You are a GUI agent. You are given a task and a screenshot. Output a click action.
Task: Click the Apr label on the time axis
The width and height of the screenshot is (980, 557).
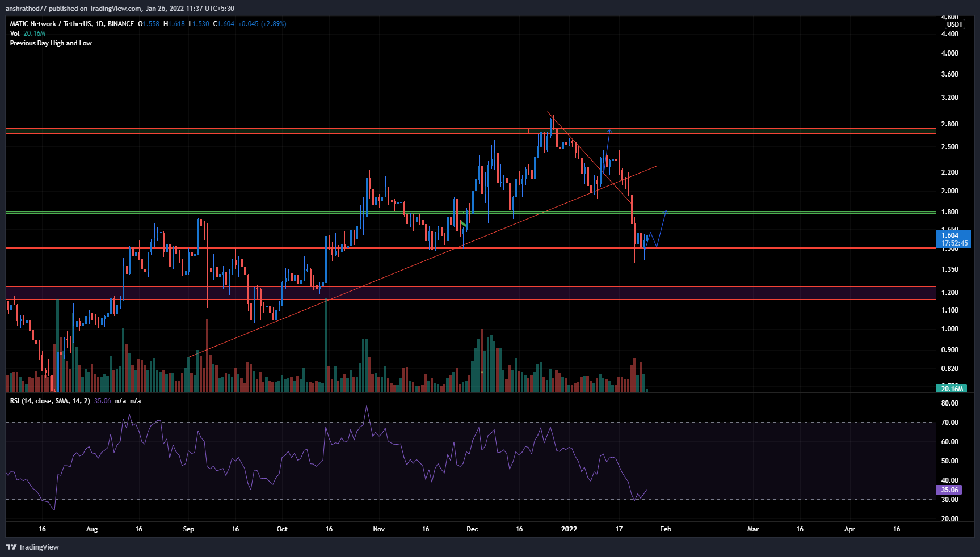pos(849,529)
